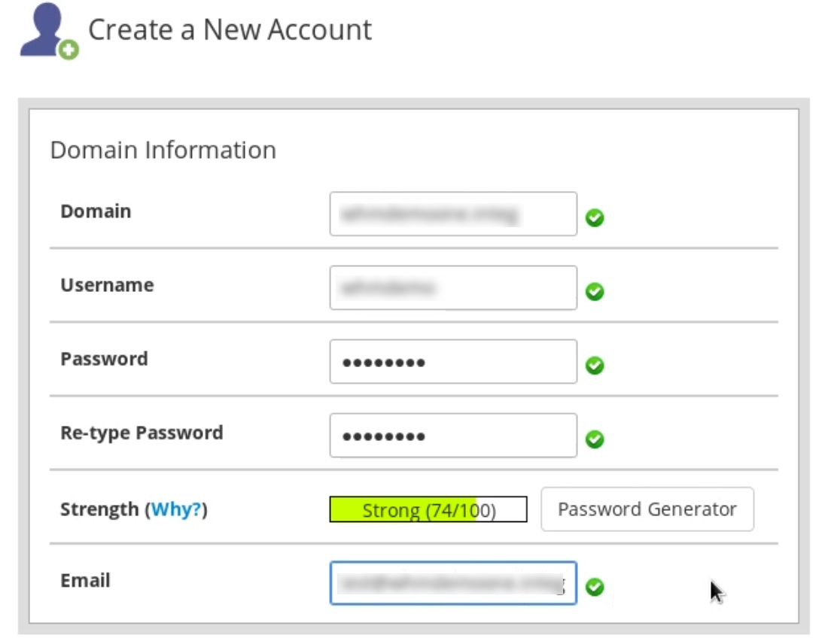Click the Domain Information section heading
Screen dimensions: 825x644
pos(163,150)
